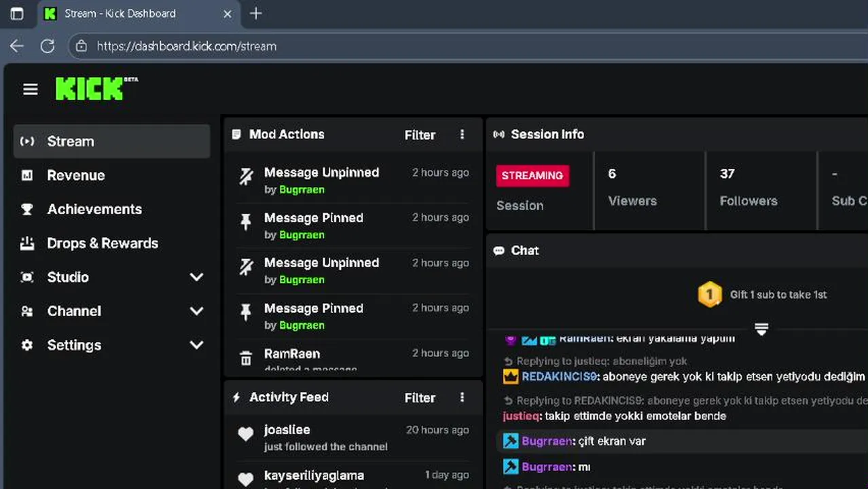Click the Settings gear icon
The width and height of the screenshot is (868, 489).
click(x=27, y=345)
